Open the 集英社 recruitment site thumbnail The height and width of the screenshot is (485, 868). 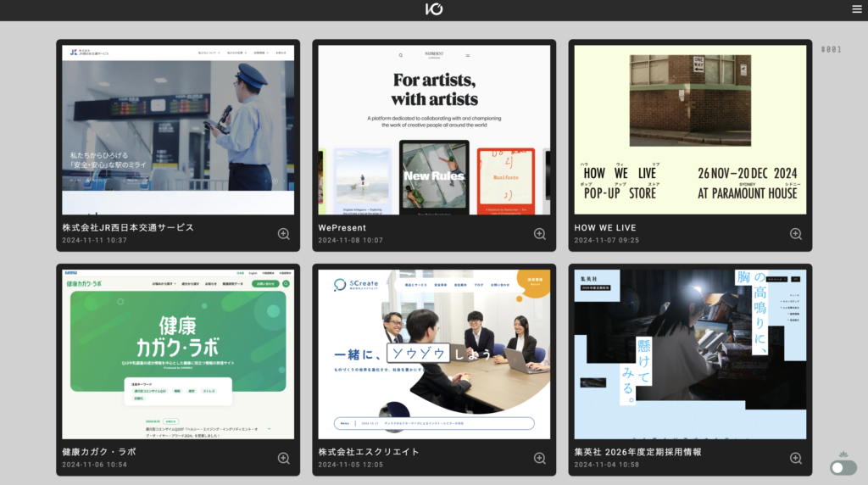point(690,354)
